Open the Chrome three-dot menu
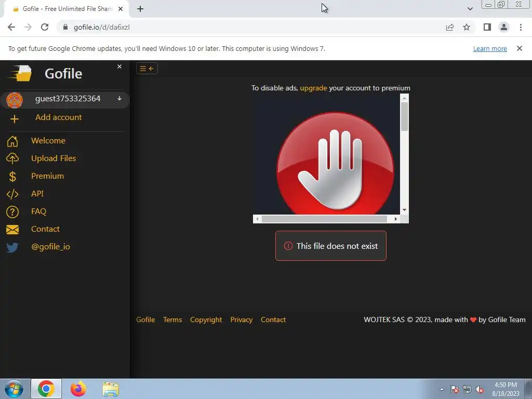Image resolution: width=532 pixels, height=399 pixels. click(521, 27)
